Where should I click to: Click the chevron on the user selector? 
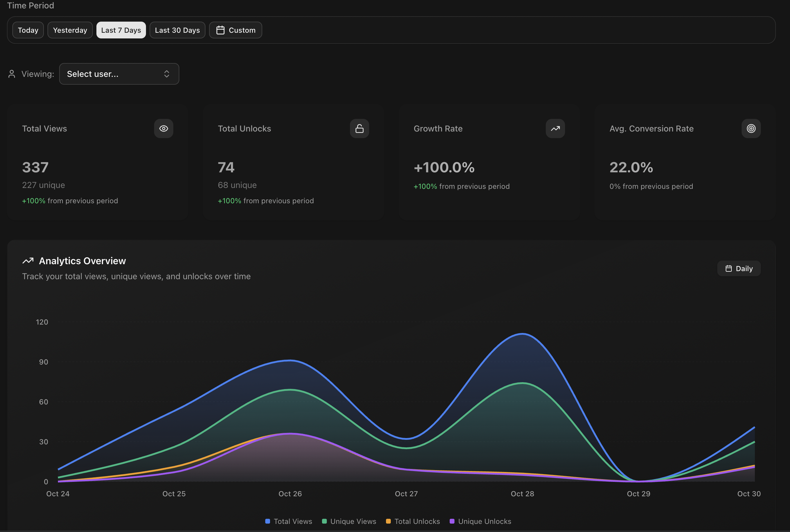(x=167, y=74)
